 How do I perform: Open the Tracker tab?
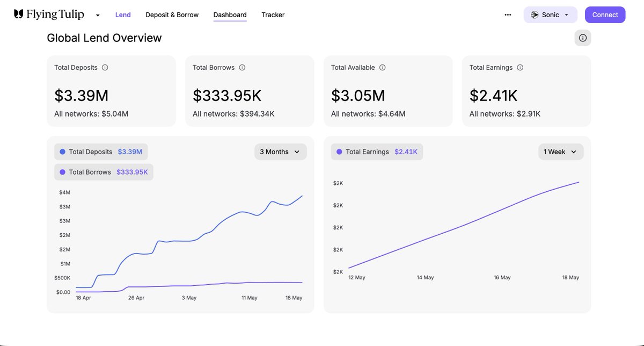[273, 15]
